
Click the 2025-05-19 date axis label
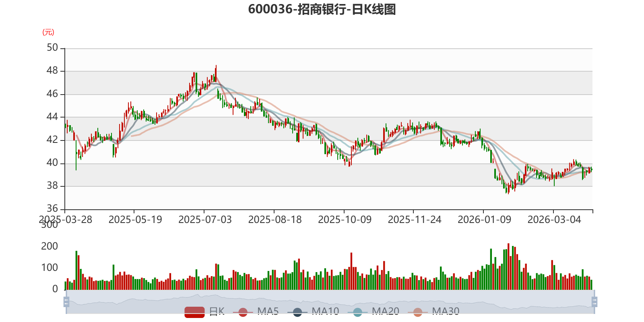[135, 220]
